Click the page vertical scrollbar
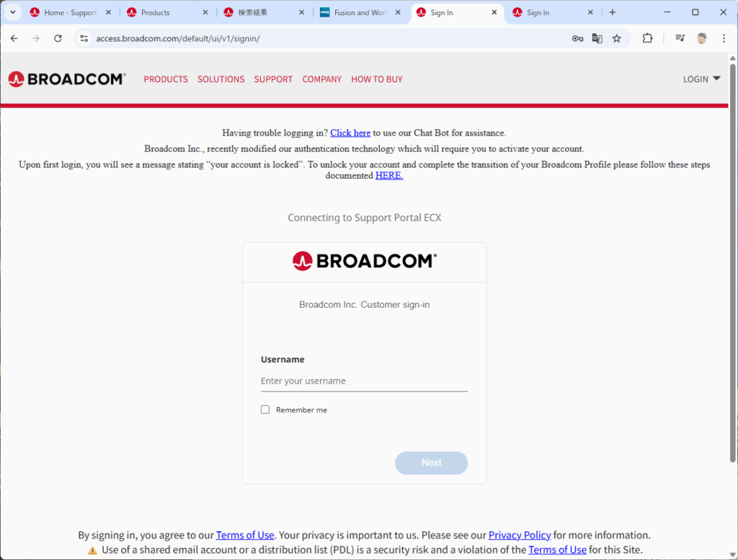 [x=733, y=264]
